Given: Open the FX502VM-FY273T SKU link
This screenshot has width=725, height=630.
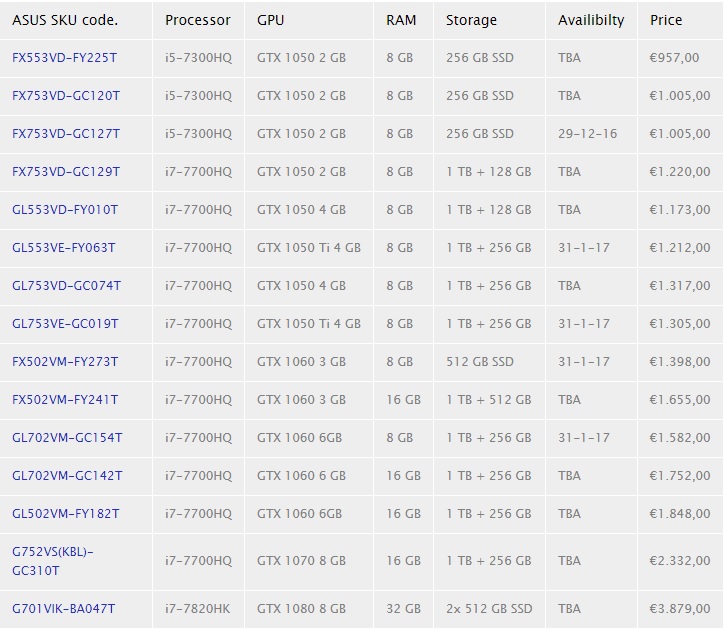Looking at the screenshot, I should (x=65, y=362).
